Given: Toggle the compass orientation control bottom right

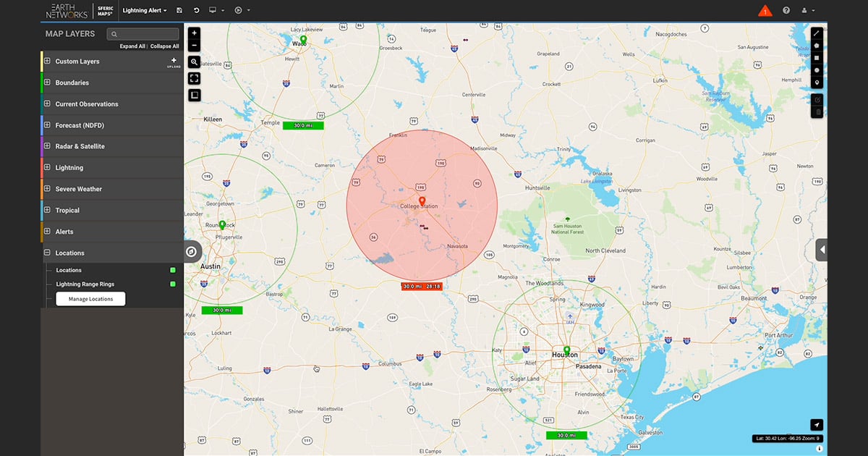Looking at the screenshot, I should click(816, 425).
